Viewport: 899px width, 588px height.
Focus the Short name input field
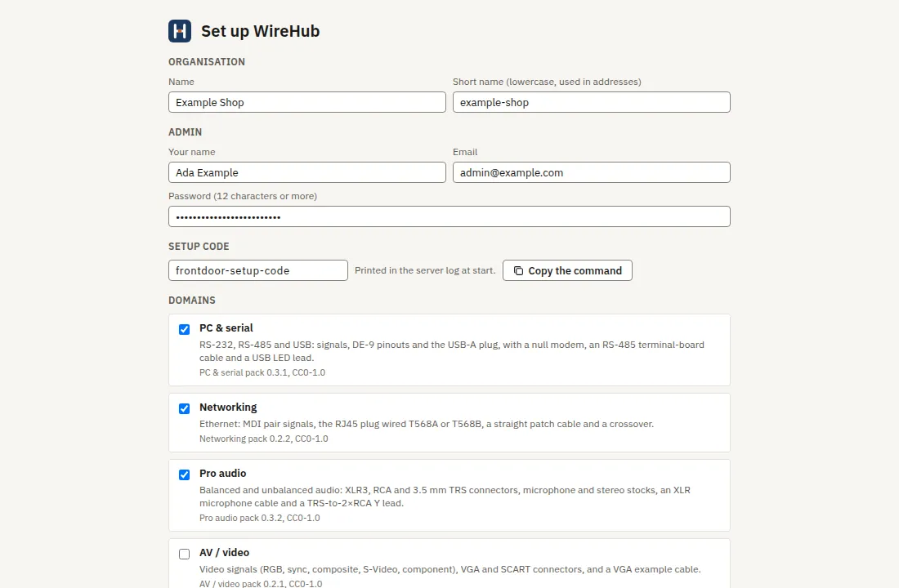pyautogui.click(x=591, y=102)
